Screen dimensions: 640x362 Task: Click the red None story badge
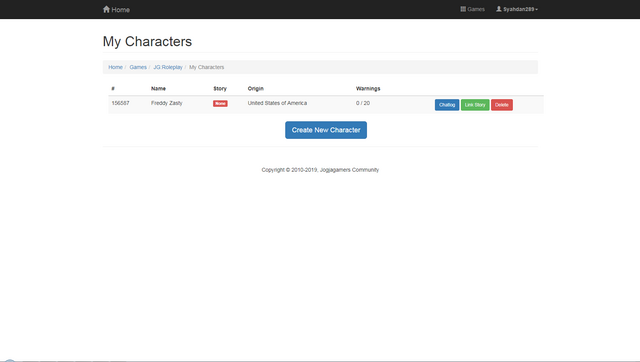220,104
